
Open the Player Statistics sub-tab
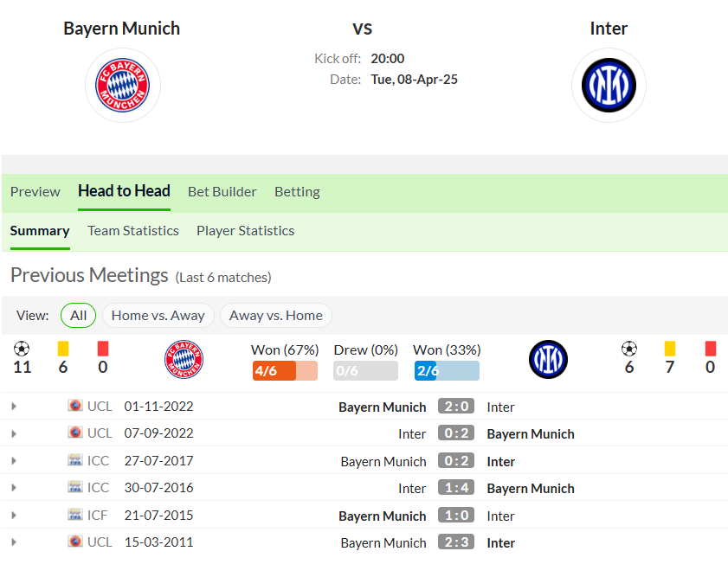[x=246, y=230]
